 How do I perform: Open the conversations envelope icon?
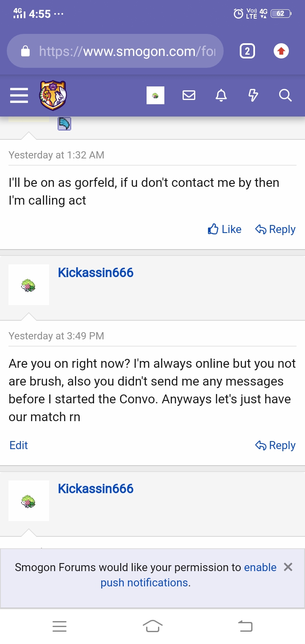point(189,96)
